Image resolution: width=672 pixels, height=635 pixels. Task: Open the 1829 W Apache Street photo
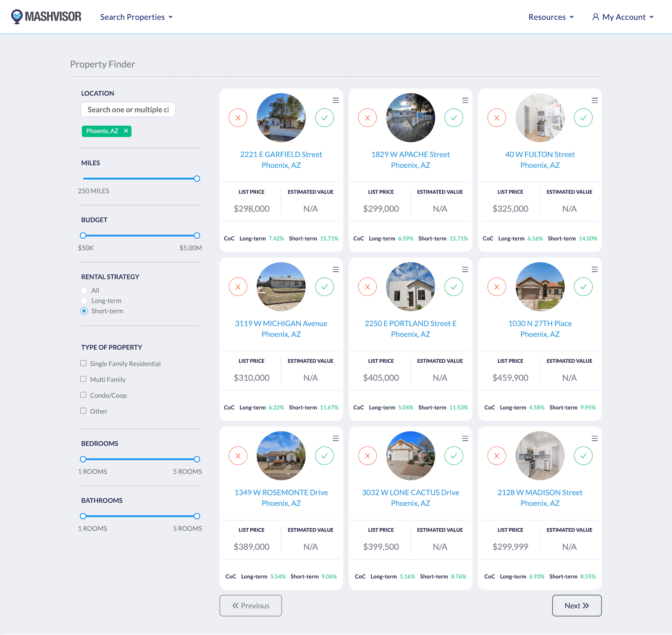pos(411,118)
